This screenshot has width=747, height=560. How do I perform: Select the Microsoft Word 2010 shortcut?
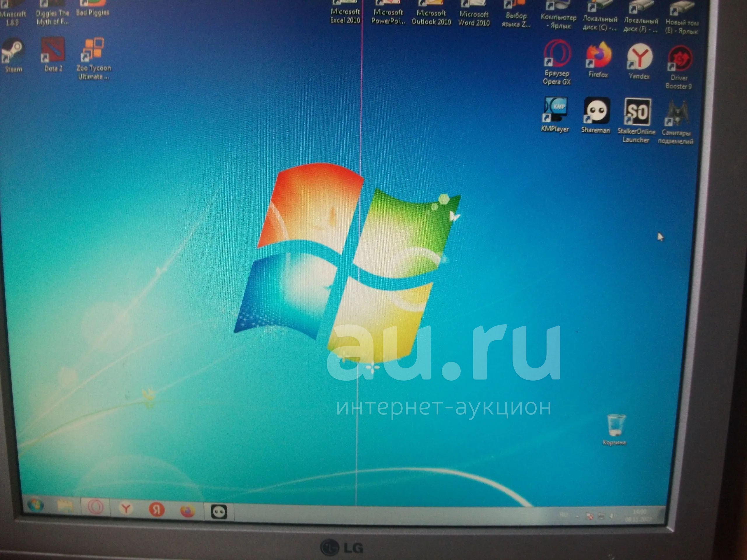pyautogui.click(x=474, y=14)
